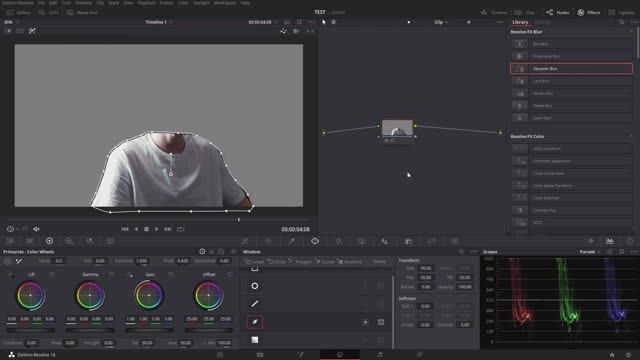Toggle the Effects panel
The width and height of the screenshot is (640, 360).
click(589, 13)
